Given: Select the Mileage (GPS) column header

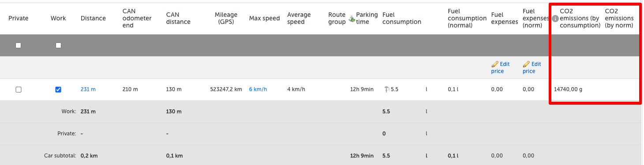Looking at the screenshot, I should coord(226,19).
